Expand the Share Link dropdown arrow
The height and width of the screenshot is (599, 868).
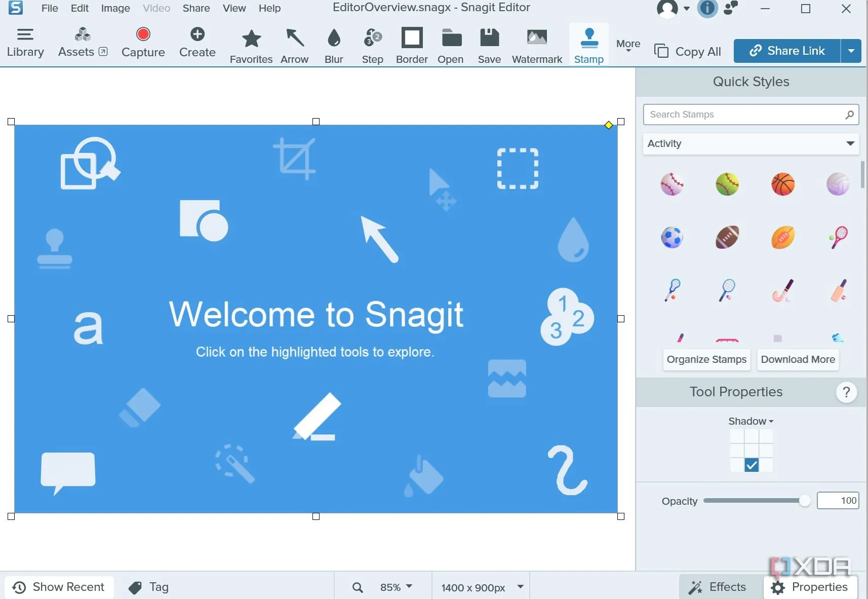click(x=851, y=51)
